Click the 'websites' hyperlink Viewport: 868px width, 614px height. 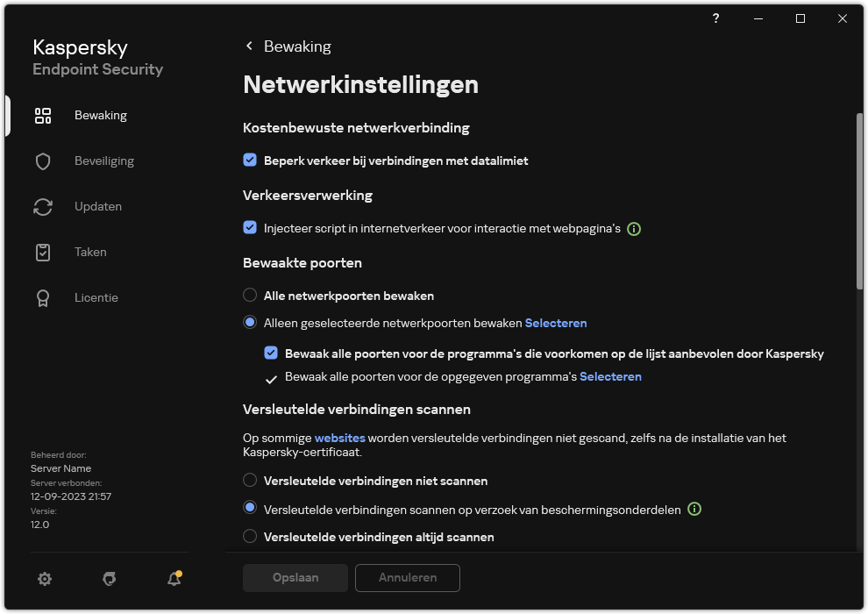pyautogui.click(x=339, y=438)
